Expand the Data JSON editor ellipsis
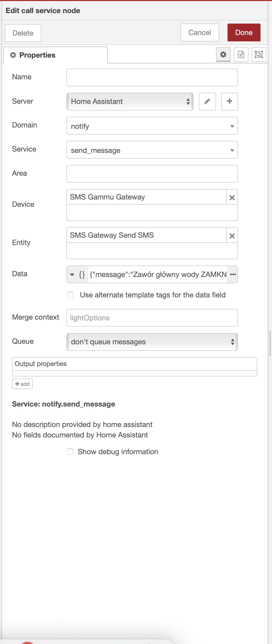This screenshot has width=272, height=644. 233,275
